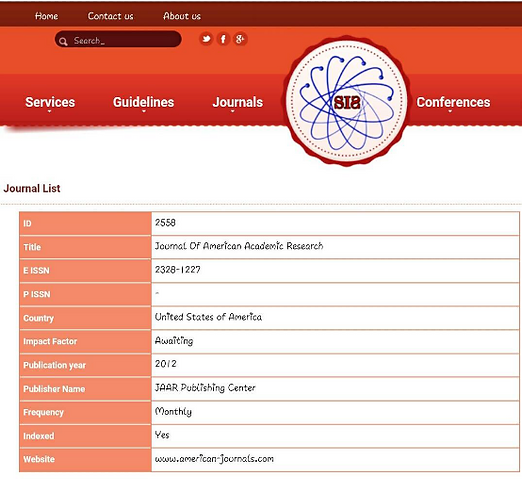
Task: Select the ID value 2558
Action: pyautogui.click(x=165, y=223)
